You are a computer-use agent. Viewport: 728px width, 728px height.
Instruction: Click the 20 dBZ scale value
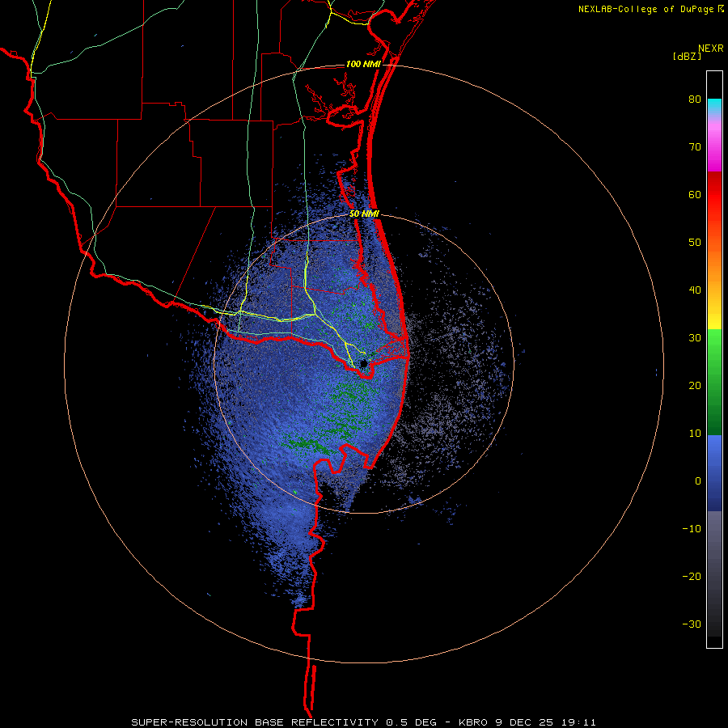pos(695,385)
